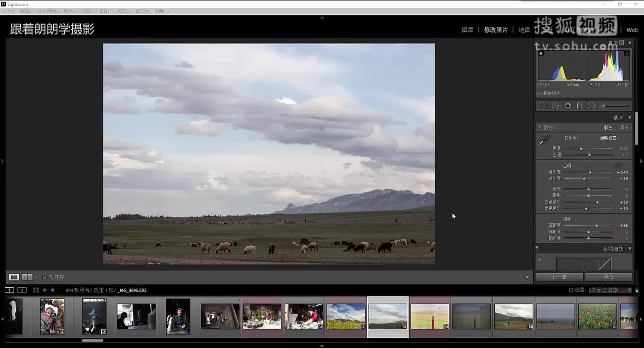Viewport: 644px width, 348px height.
Task: Select the Radial Filter tool
Action: [591, 106]
